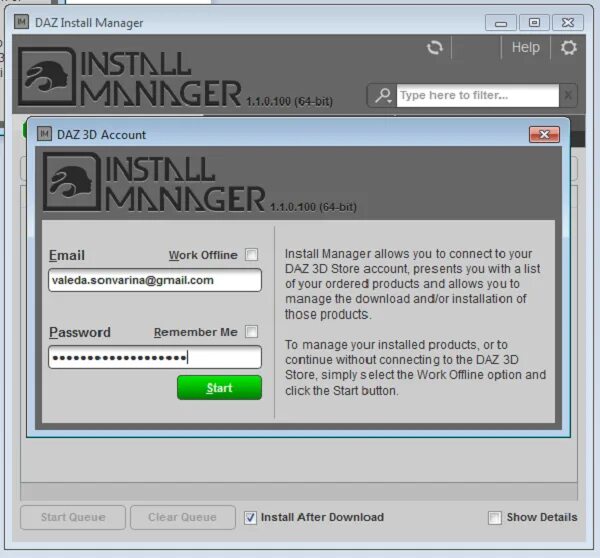Focus the Email input field
Image resolution: width=600 pixels, height=558 pixels.
(155, 280)
